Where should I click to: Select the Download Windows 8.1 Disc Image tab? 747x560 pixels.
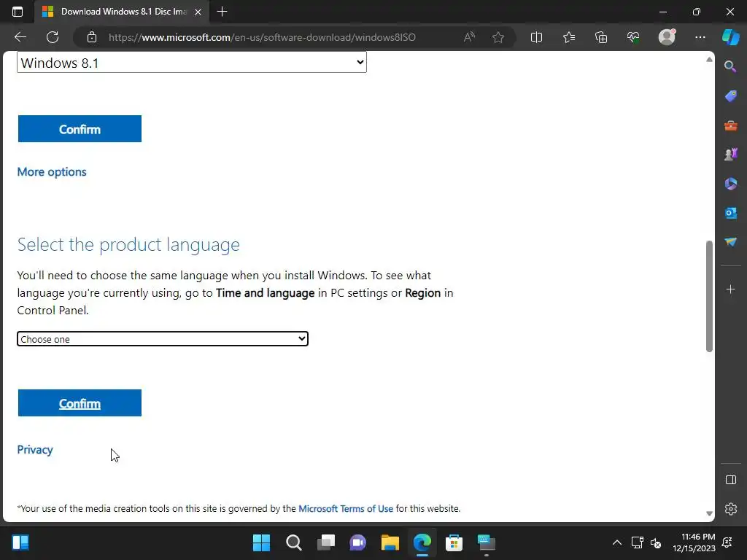coord(122,12)
